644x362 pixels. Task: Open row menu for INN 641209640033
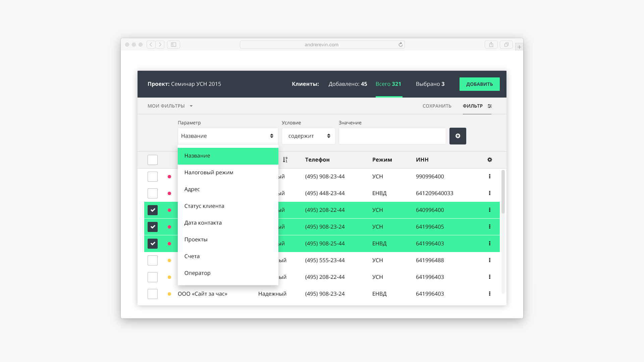(x=489, y=193)
